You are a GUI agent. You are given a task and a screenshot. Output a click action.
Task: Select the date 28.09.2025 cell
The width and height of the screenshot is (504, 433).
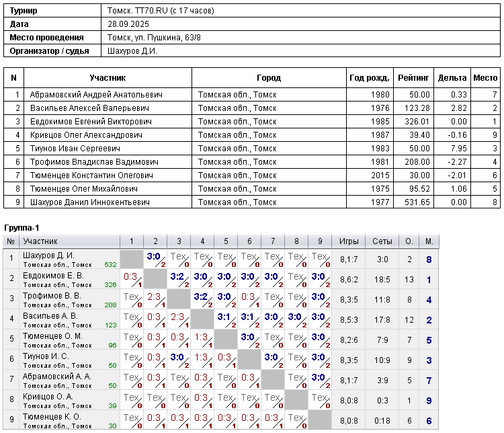click(x=126, y=24)
